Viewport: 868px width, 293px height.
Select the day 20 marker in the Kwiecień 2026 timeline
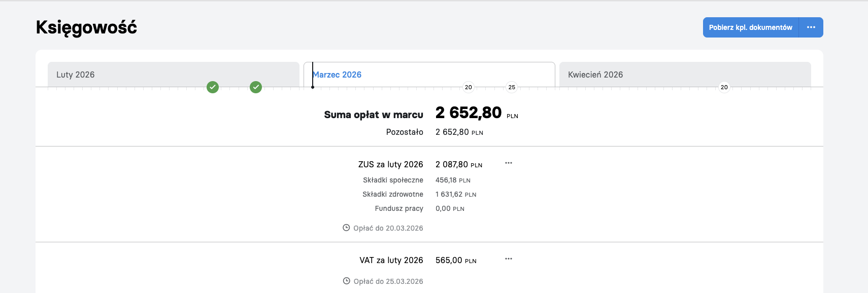click(x=724, y=87)
